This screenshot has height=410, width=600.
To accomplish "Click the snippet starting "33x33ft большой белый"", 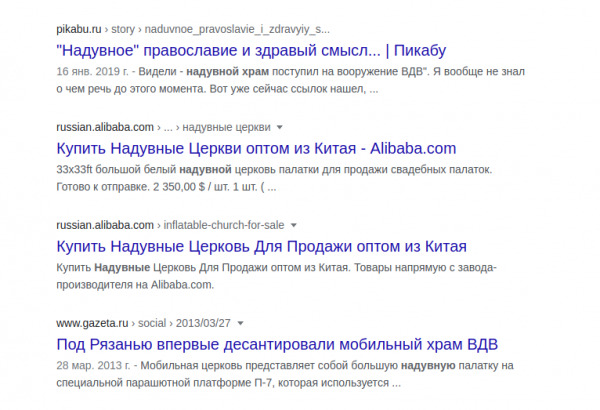I will (x=274, y=178).
